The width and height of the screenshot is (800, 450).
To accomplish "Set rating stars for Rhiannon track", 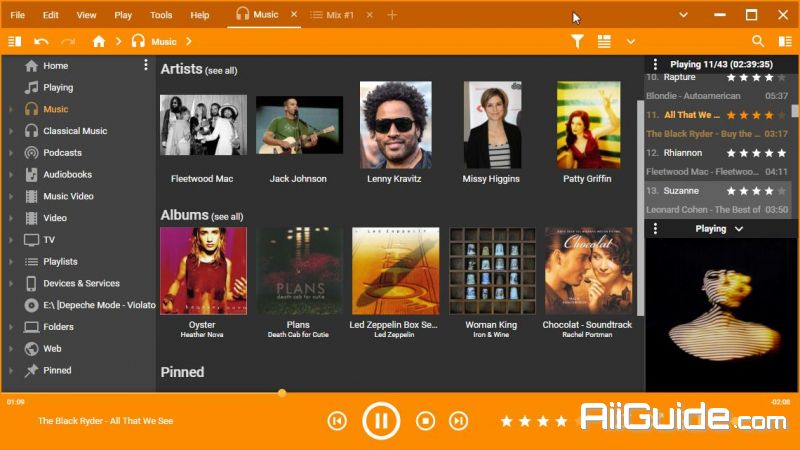I will coord(756,153).
